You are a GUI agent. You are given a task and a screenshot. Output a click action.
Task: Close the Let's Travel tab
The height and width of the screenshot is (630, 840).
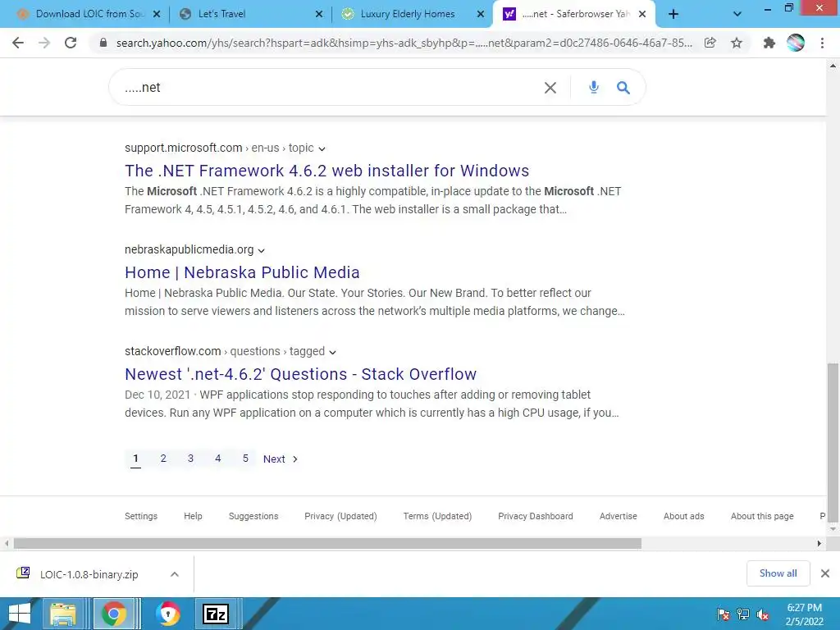pos(319,15)
